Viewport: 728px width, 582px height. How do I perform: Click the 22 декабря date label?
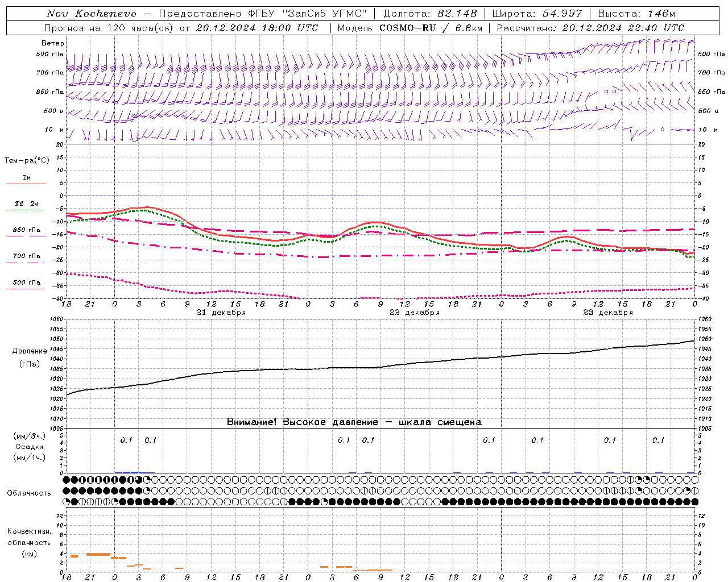pos(415,313)
